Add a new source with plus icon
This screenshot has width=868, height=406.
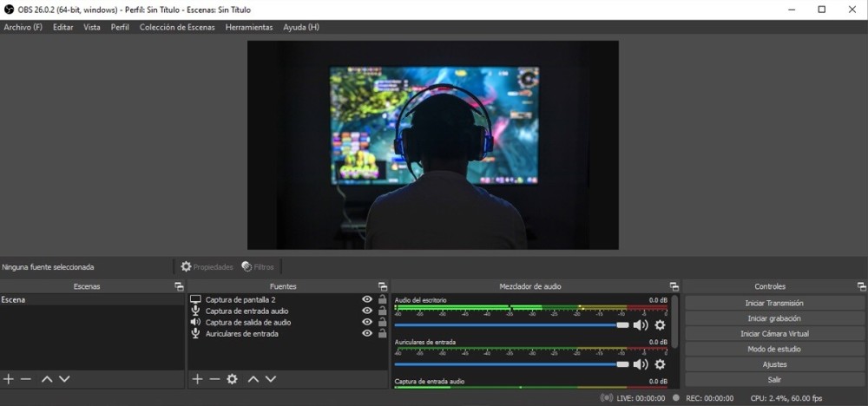click(x=197, y=379)
